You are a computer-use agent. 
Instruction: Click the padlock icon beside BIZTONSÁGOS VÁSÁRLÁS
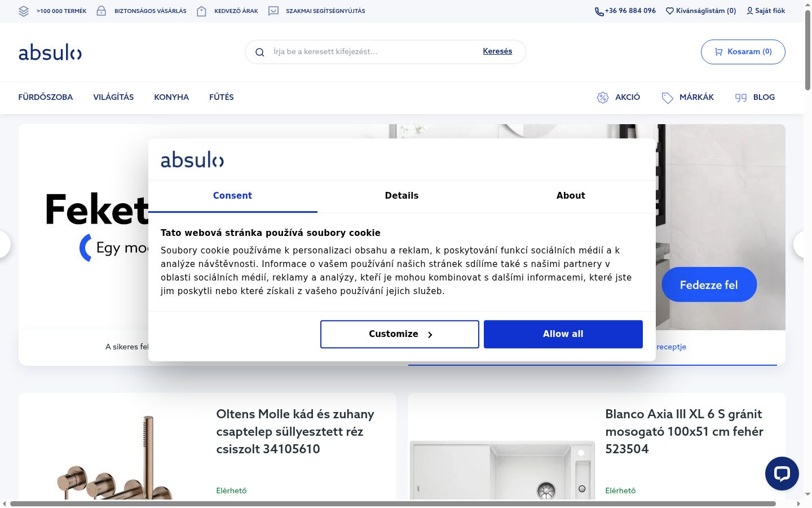pyautogui.click(x=101, y=11)
